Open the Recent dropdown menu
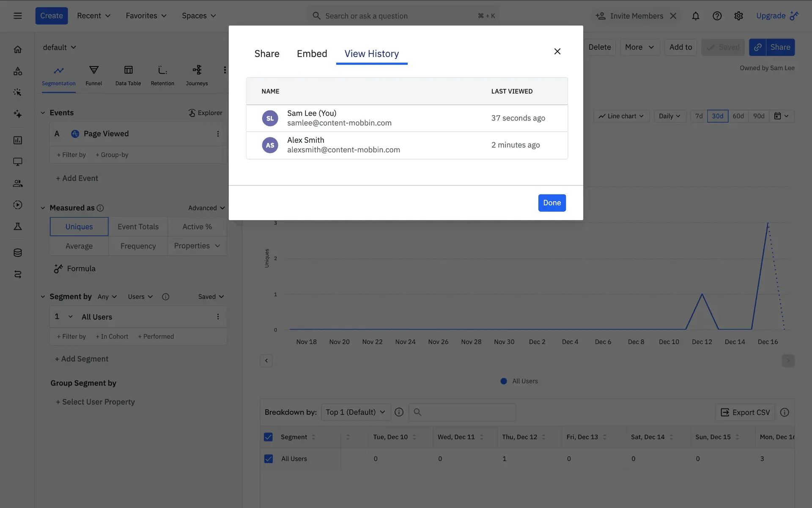This screenshot has height=508, width=812. click(93, 16)
